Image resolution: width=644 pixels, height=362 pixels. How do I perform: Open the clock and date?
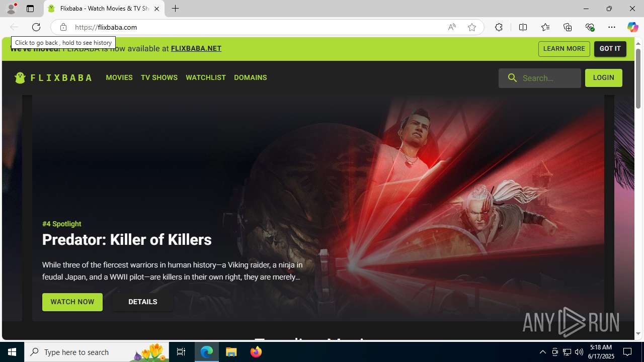coord(602,352)
